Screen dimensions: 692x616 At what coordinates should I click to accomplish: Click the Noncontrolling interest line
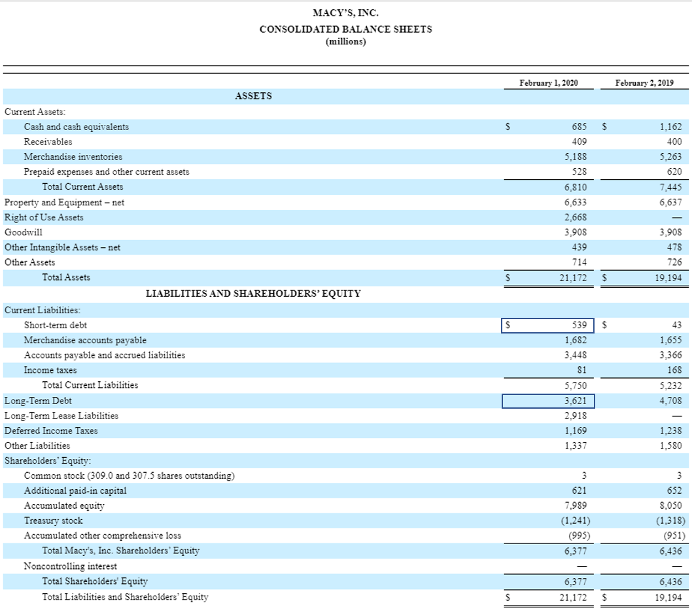[72, 566]
